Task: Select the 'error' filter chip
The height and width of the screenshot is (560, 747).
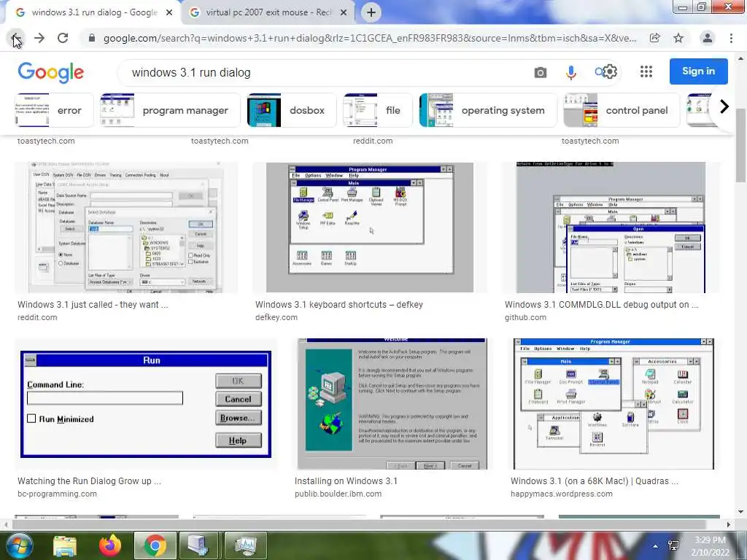Action: pos(54,111)
